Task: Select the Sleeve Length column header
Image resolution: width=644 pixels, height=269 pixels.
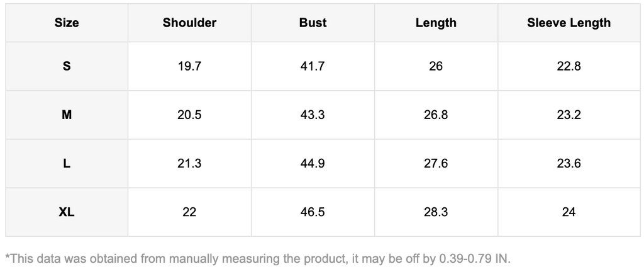Action: 569,23
